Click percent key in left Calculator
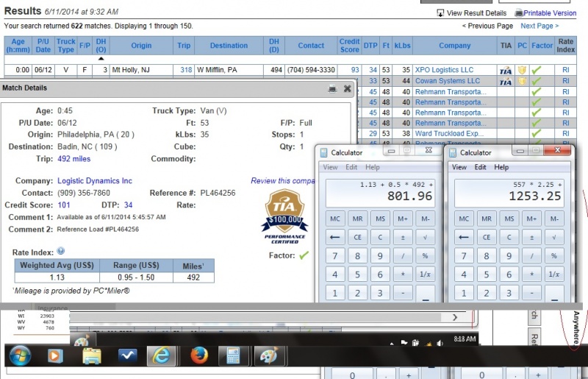Image resolution: width=588 pixels, height=379 pixels. [426, 256]
